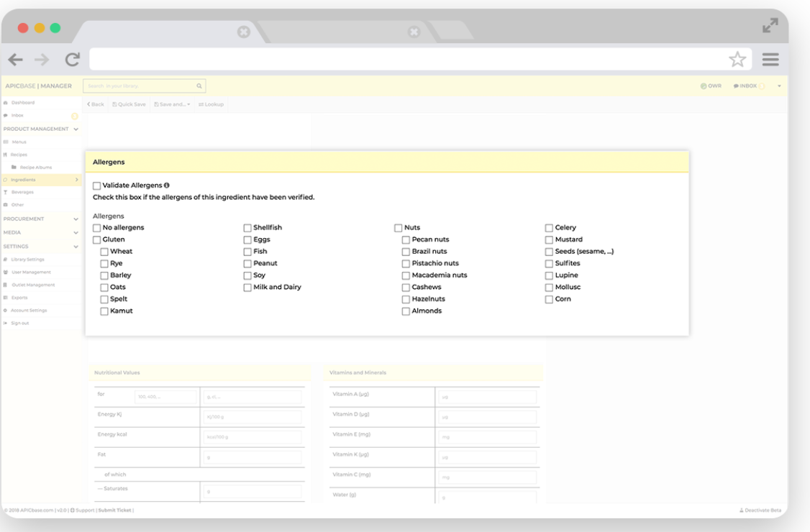Open Recipe Albums in the sidebar
This screenshot has height=532, width=810.
(36, 168)
